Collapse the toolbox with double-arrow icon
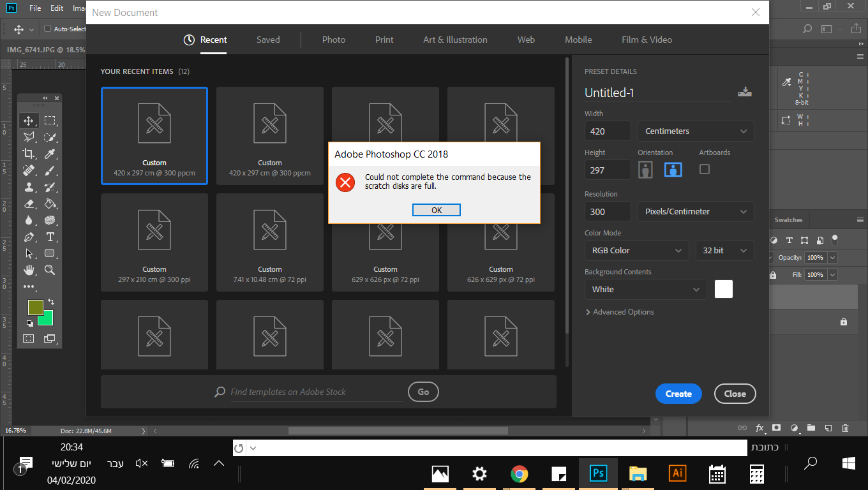The width and height of the screenshot is (868, 490). [x=45, y=98]
